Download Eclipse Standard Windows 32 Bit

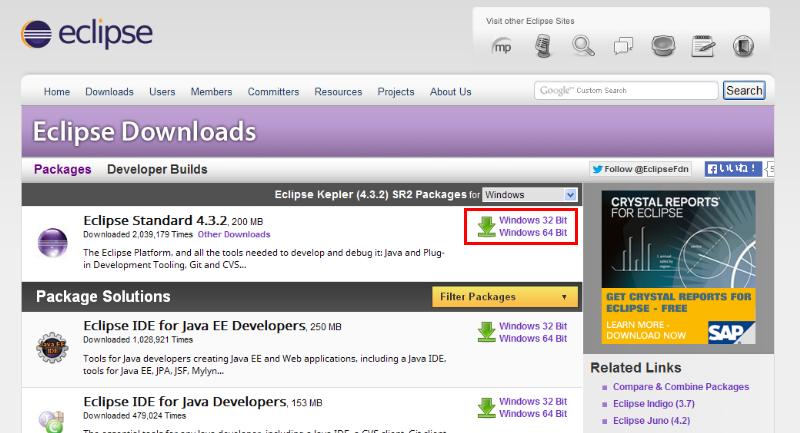pos(533,220)
